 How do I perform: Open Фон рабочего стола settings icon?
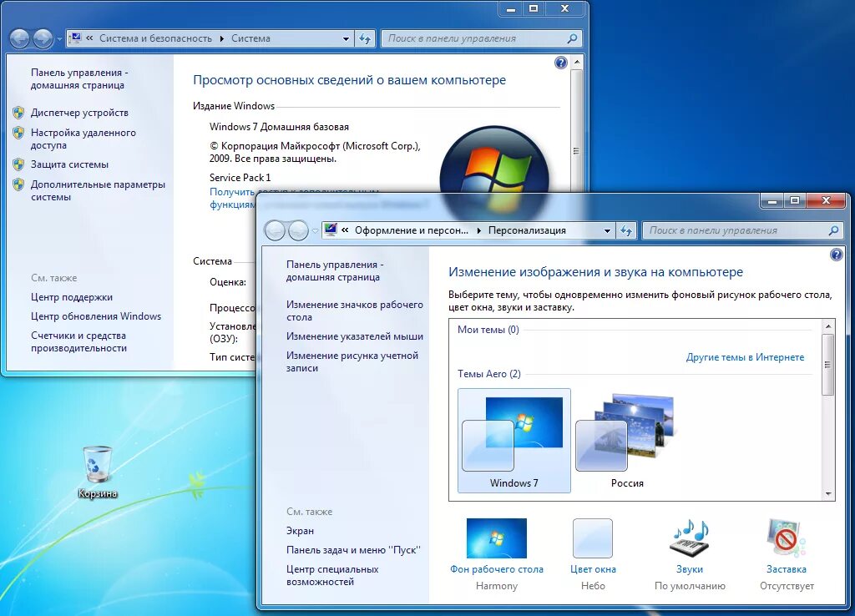pos(497,541)
